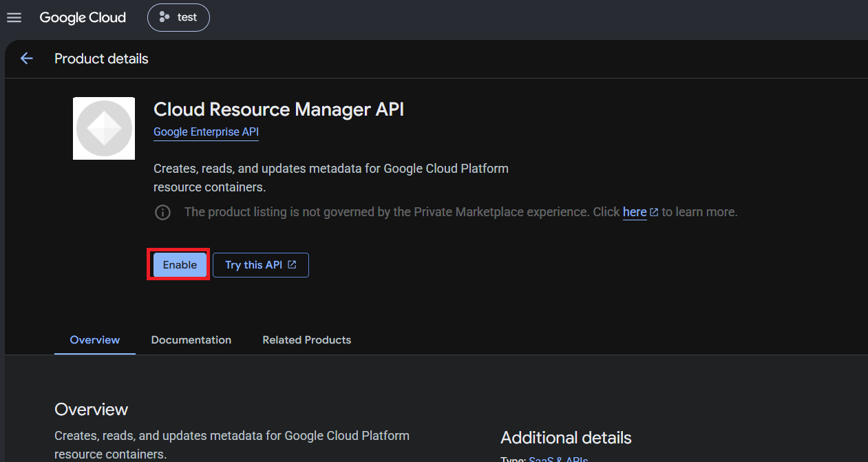Screen dimensions: 868x462
Task: Go back with the left arrow
Action: pyautogui.click(x=26, y=59)
